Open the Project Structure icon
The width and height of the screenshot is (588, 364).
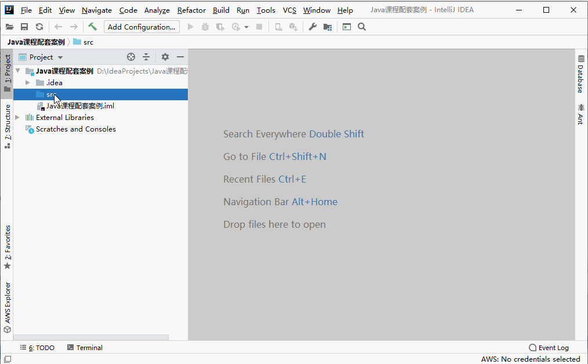tap(328, 27)
